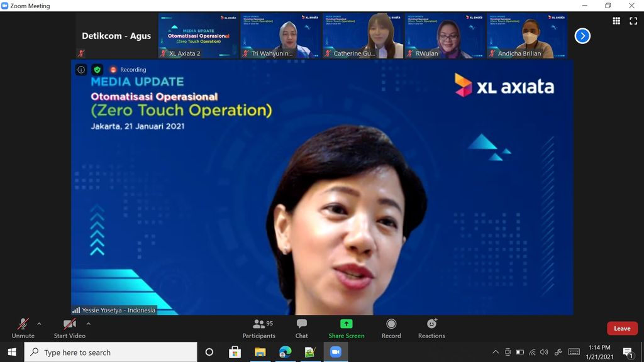Image resolution: width=644 pixels, height=362 pixels.
Task: Open File Explorer from taskbar
Action: coord(260,352)
